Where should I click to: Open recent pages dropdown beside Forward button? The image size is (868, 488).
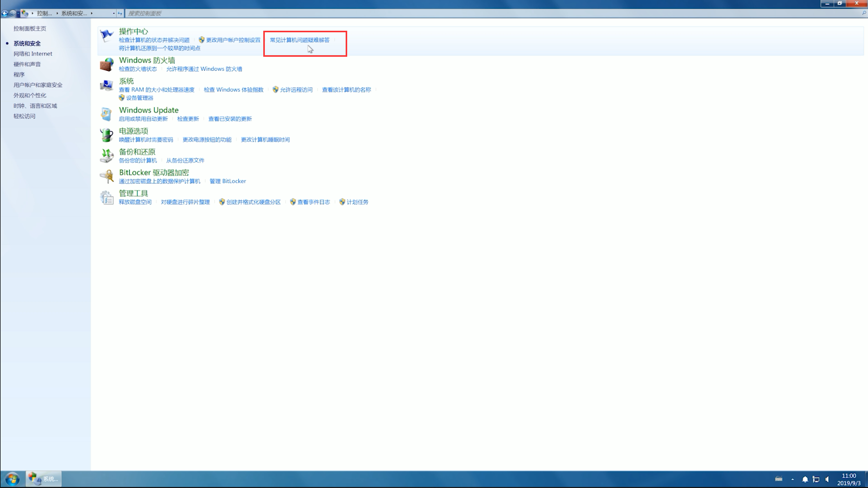click(x=18, y=13)
